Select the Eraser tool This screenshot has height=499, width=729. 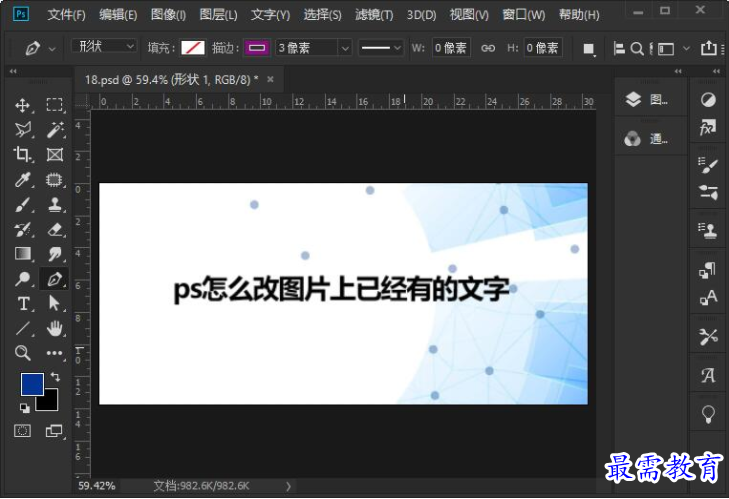(x=54, y=229)
